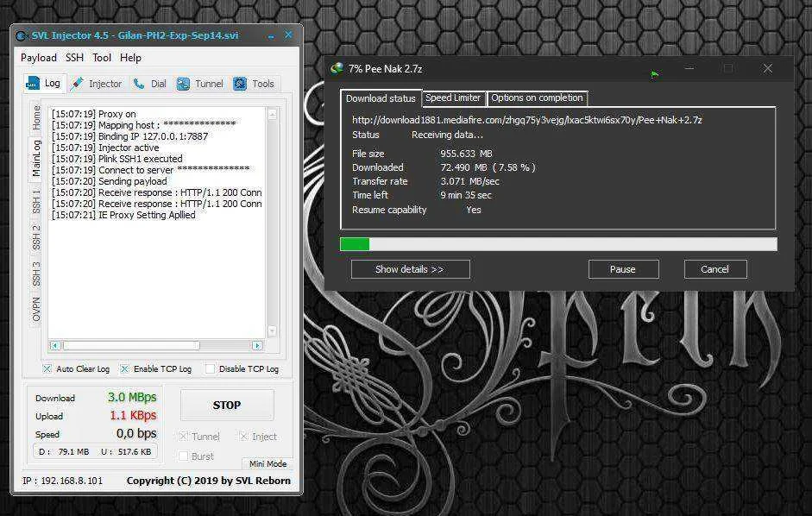
Task: Click the mediafire download URL text
Action: pyautogui.click(x=526, y=120)
